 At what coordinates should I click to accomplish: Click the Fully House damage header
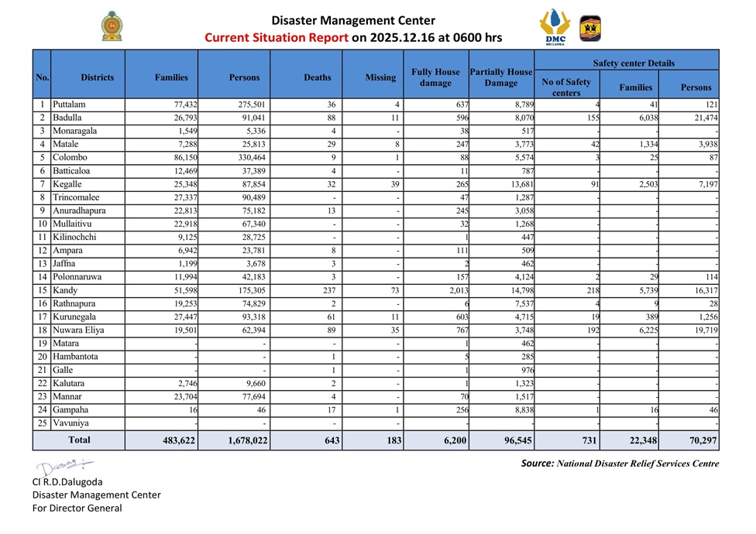click(435, 77)
